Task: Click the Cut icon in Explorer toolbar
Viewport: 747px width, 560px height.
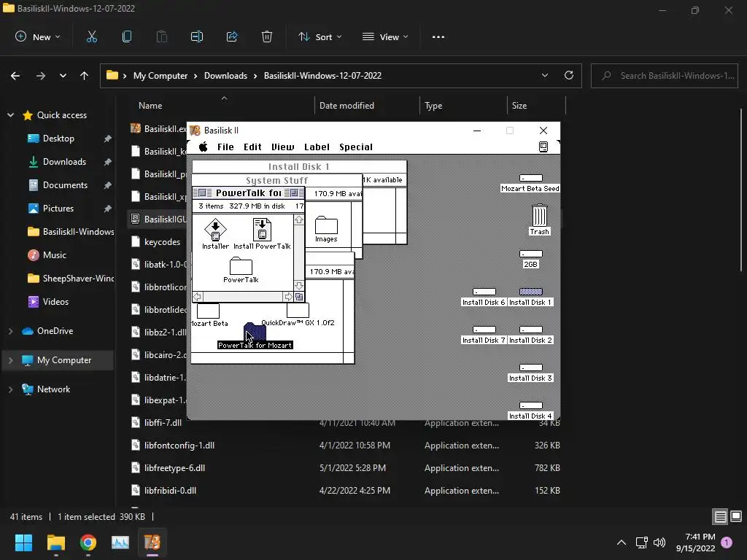Action: tap(91, 36)
